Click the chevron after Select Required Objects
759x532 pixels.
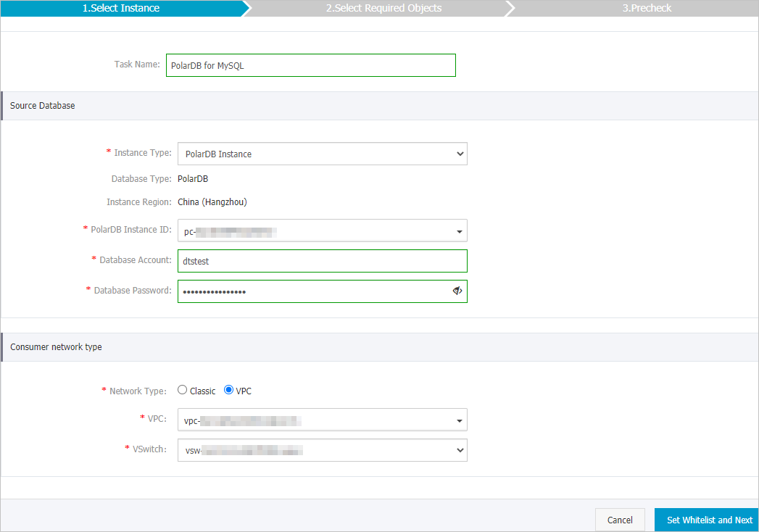[510, 8]
